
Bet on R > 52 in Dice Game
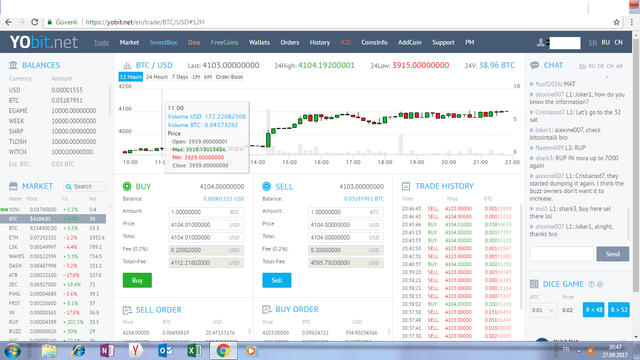pos(619,310)
